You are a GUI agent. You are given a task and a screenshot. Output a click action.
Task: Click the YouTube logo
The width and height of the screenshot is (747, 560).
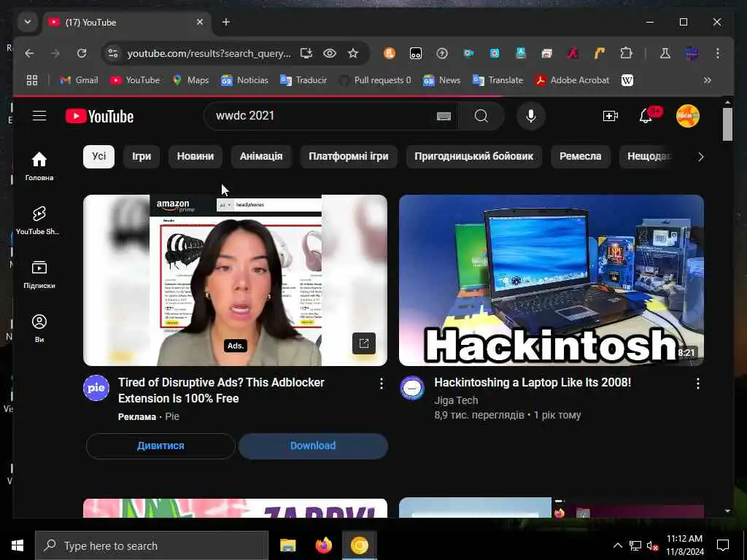point(99,116)
